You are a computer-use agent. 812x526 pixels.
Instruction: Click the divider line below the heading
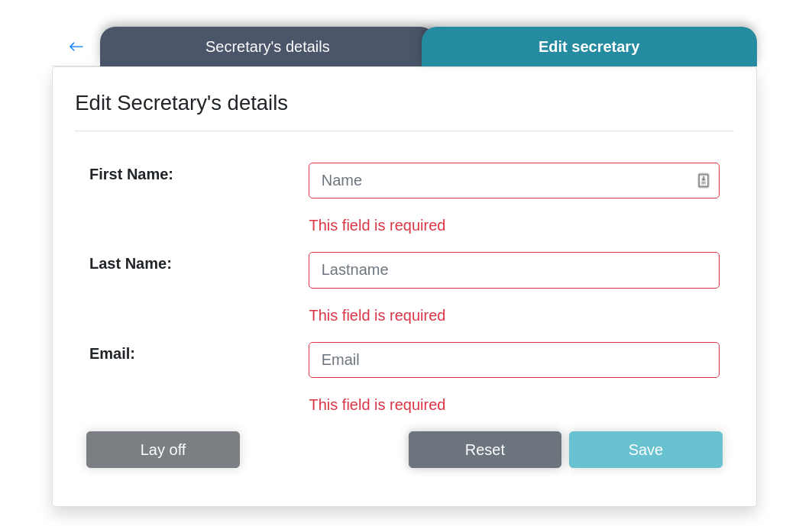click(x=404, y=131)
